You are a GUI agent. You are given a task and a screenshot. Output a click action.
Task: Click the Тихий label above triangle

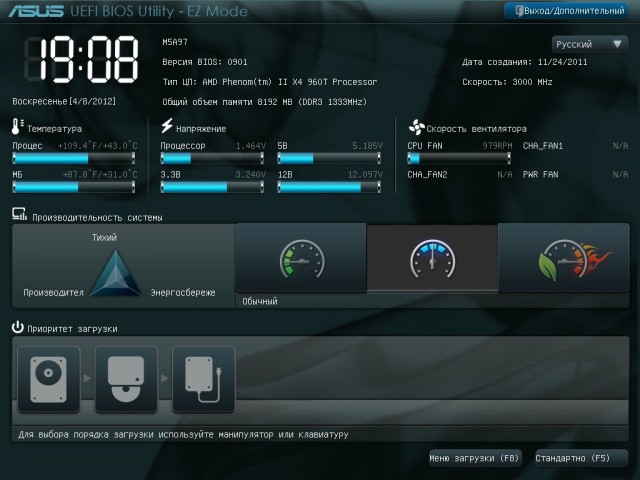pos(104,237)
